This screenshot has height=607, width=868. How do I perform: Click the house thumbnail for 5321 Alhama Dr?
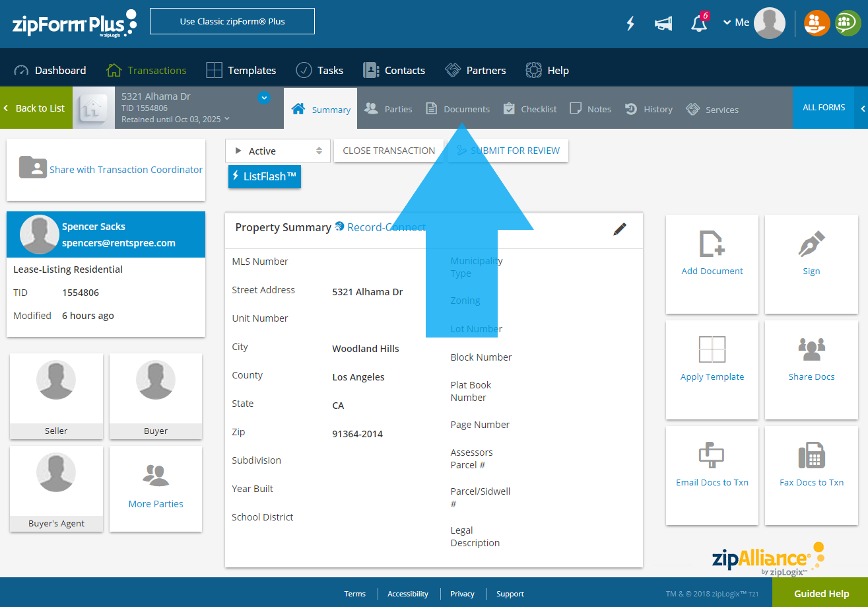(93, 108)
